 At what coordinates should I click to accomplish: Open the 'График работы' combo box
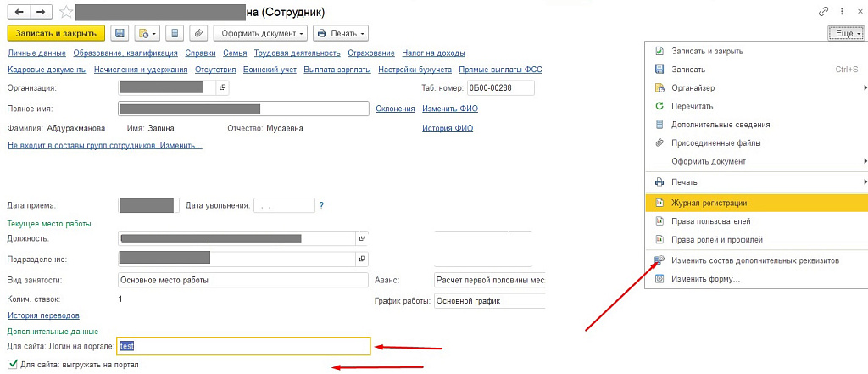(487, 301)
